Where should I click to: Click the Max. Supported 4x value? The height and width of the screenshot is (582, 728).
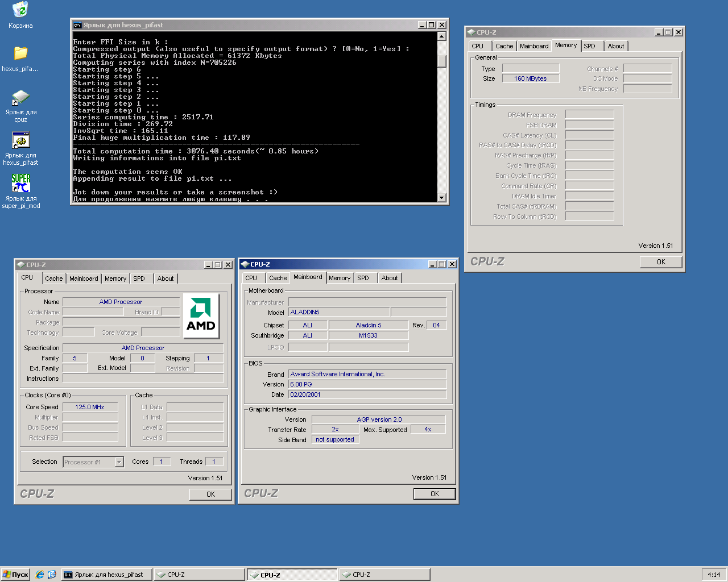(428, 430)
